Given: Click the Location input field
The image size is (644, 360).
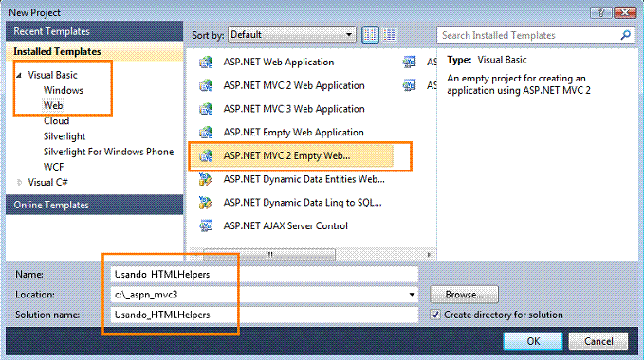Looking at the screenshot, I should pos(264,295).
